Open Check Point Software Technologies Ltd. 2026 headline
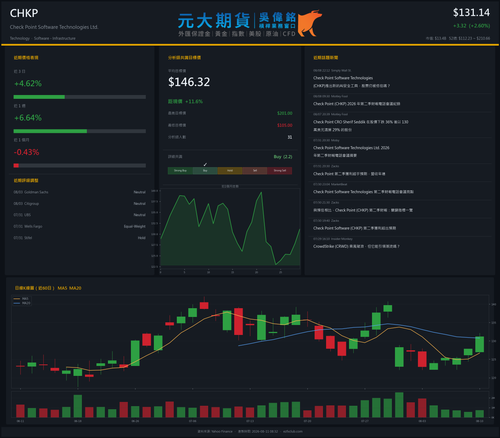Viewport: 500px width, 438px height. pyautogui.click(x=351, y=151)
